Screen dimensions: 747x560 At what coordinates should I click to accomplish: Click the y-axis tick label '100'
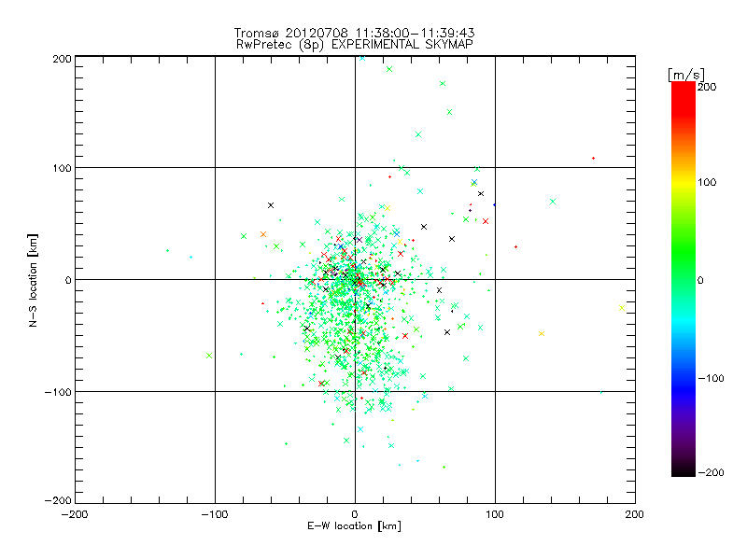(62, 168)
